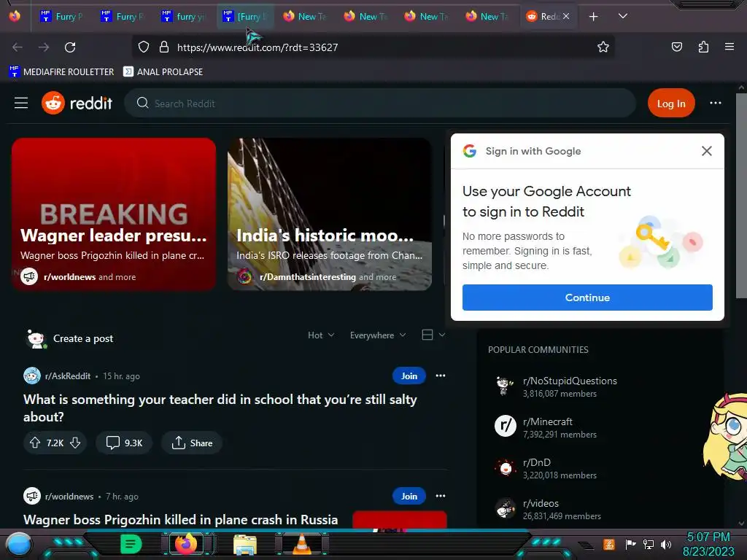Click Continue in Google sign-in popup
The image size is (747, 560).
tap(587, 297)
